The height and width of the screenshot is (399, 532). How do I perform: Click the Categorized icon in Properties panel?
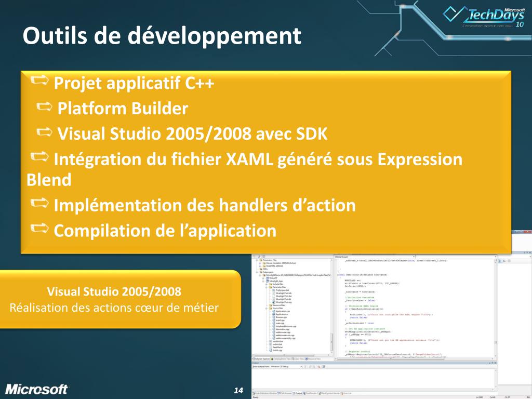click(x=500, y=261)
